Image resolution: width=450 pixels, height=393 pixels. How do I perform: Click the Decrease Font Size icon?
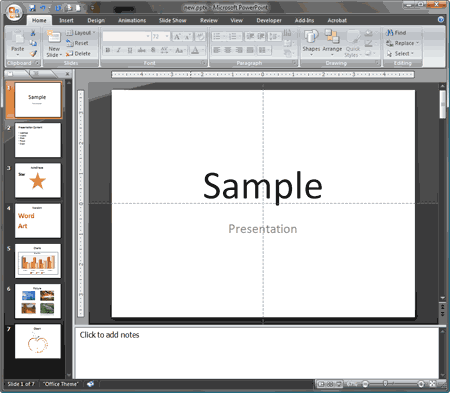pos(188,36)
